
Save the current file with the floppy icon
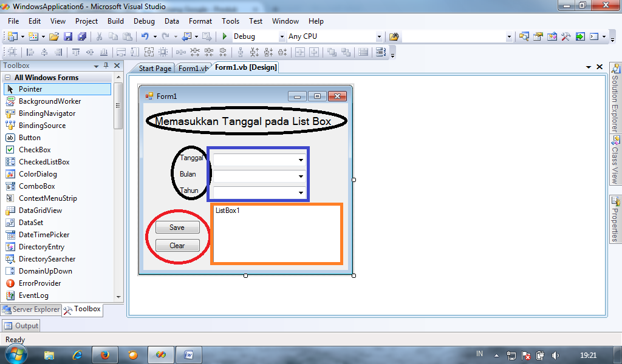(x=68, y=36)
